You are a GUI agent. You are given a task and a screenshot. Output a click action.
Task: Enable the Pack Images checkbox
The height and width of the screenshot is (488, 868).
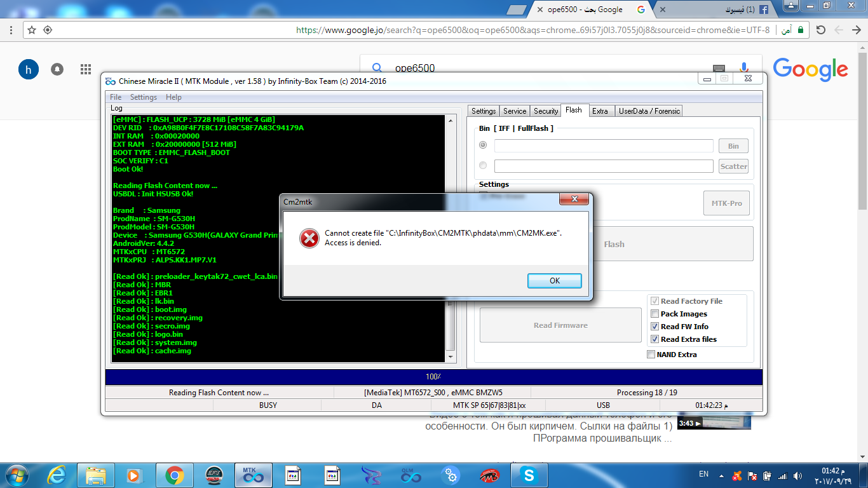pos(654,314)
